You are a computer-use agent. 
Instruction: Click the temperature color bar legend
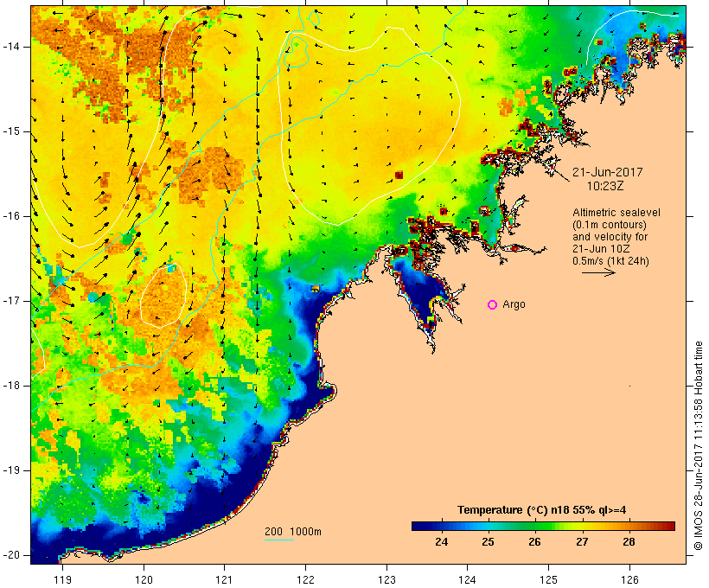pyautogui.click(x=543, y=526)
